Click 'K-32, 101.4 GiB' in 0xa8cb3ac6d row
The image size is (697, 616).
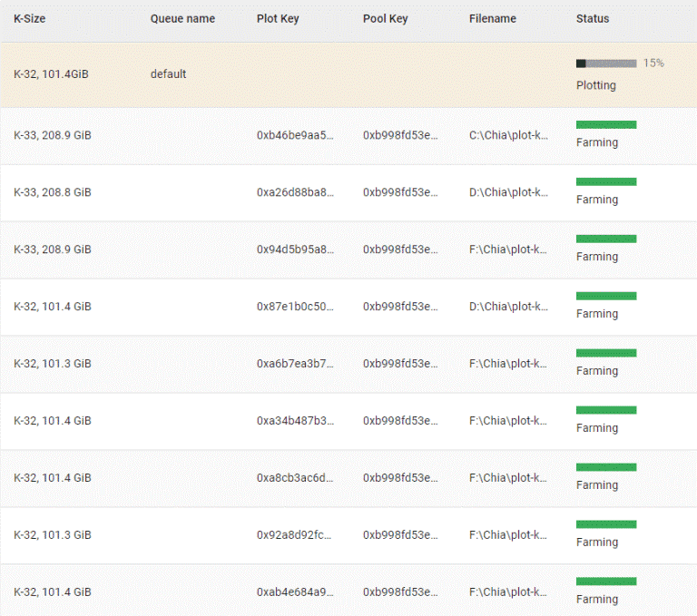click(x=53, y=478)
